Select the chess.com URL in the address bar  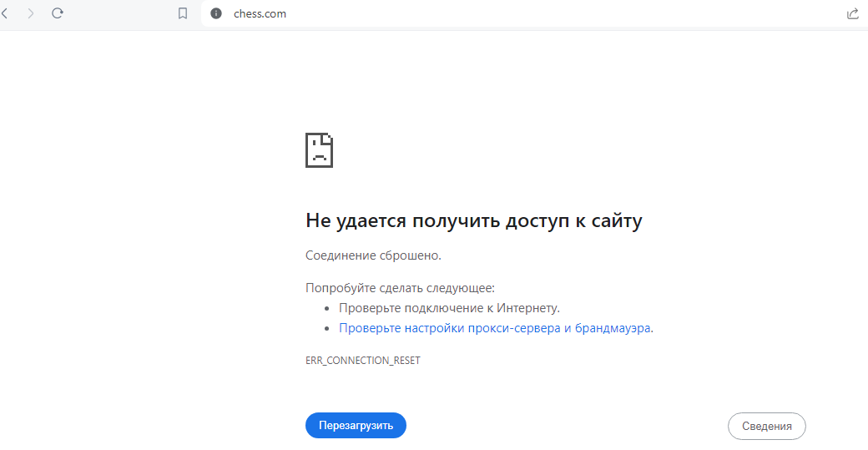[x=260, y=13]
